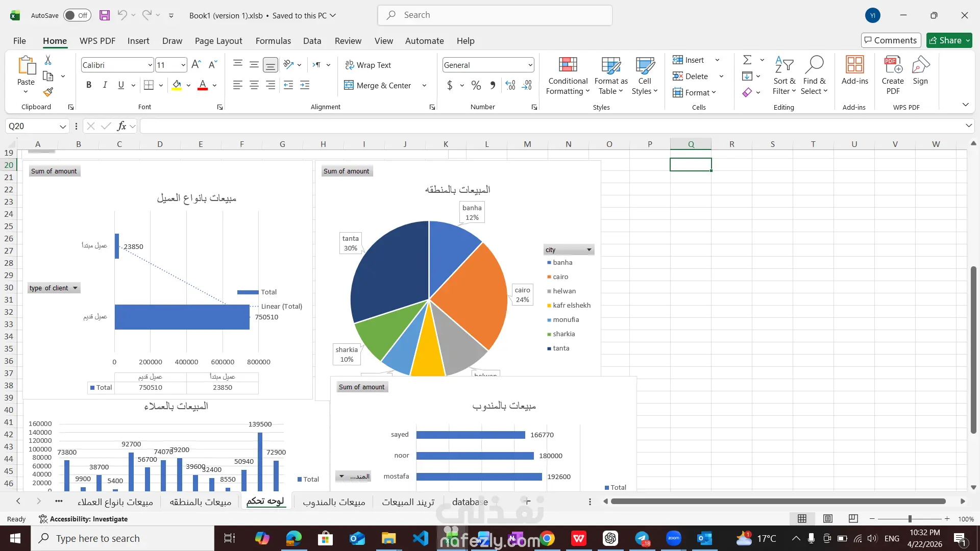Click the zoom slider handle in status bar
This screenshot has width=980, height=551.
910,519
